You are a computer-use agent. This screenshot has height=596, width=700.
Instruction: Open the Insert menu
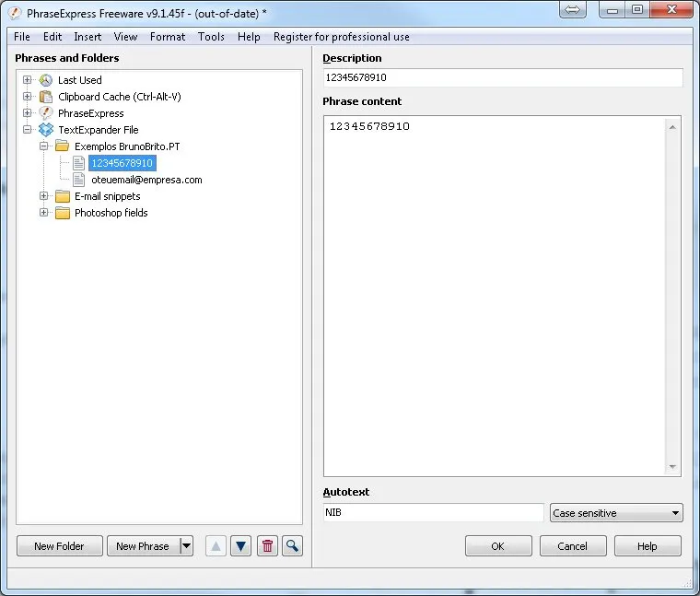pos(87,37)
